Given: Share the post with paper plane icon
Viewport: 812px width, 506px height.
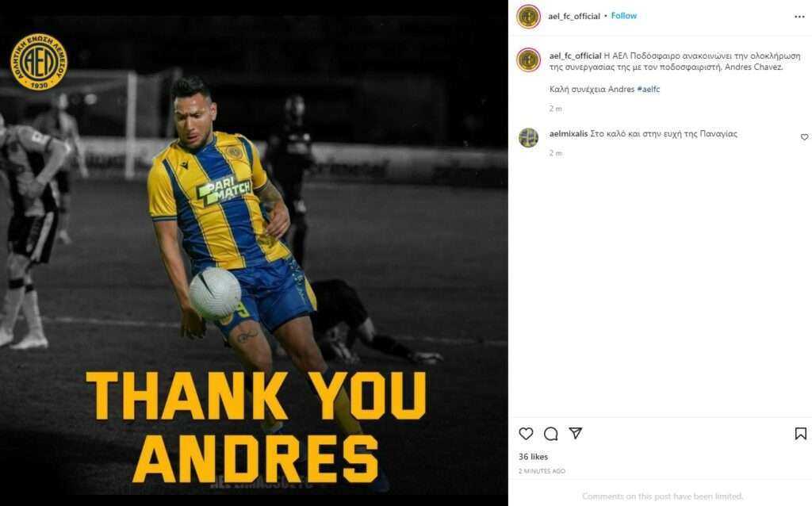Looking at the screenshot, I should pyautogui.click(x=576, y=433).
